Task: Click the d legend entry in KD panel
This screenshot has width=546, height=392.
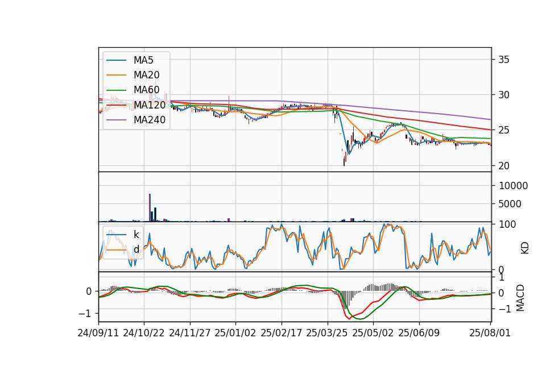Action: (x=136, y=249)
